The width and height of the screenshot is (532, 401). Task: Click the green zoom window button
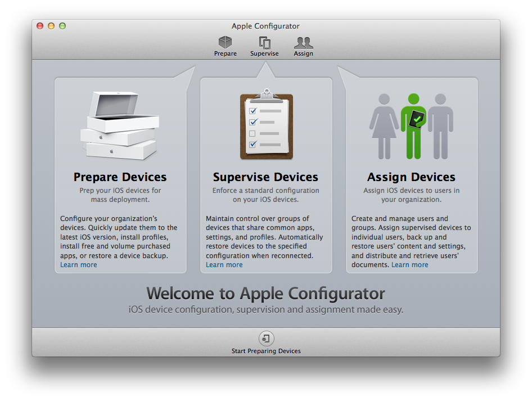62,26
